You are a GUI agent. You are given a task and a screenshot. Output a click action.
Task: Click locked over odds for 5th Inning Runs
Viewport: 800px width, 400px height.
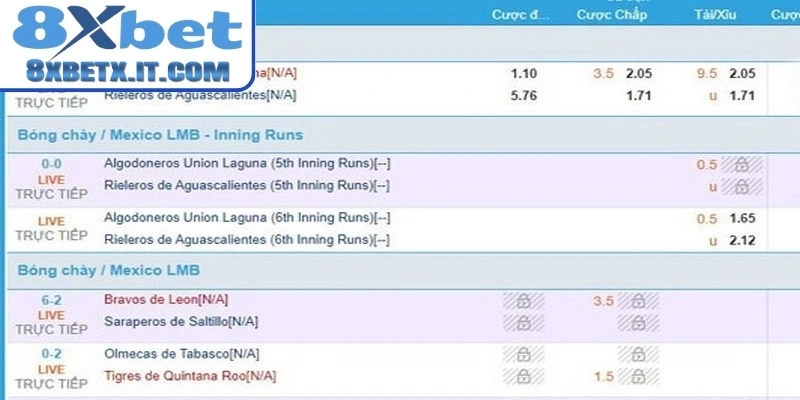(742, 165)
